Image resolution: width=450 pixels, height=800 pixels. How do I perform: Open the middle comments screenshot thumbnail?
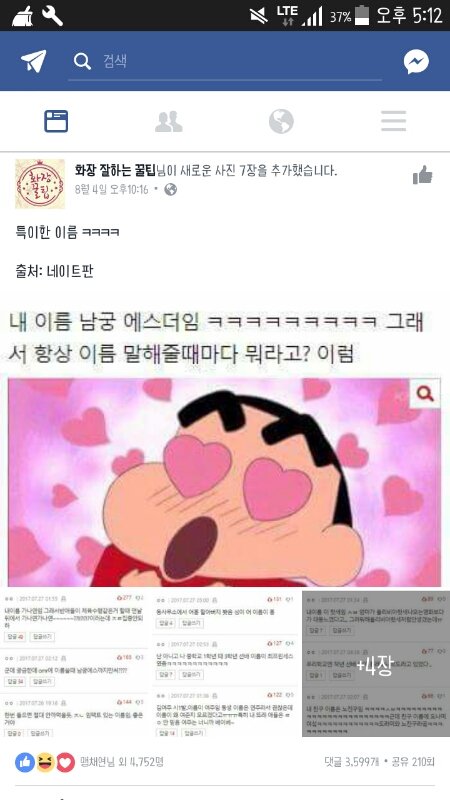click(226, 664)
